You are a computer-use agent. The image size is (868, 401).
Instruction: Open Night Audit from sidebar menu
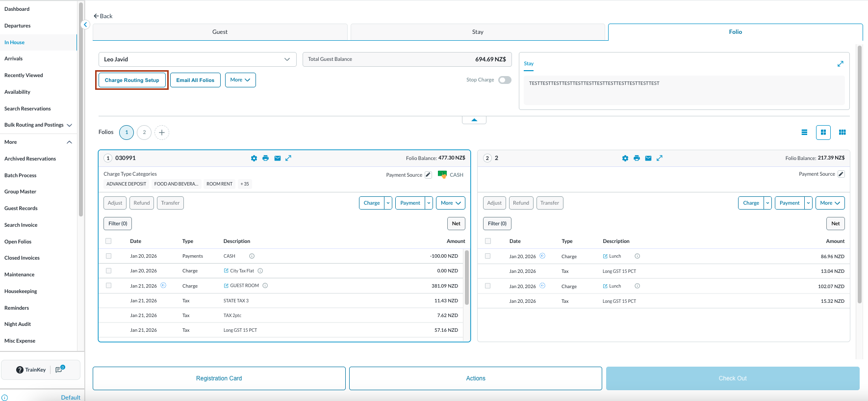18,324
